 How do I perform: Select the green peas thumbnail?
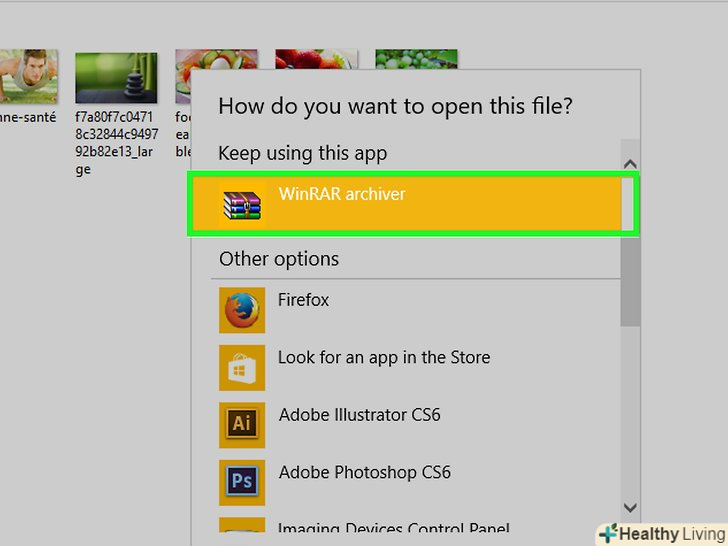point(416,59)
